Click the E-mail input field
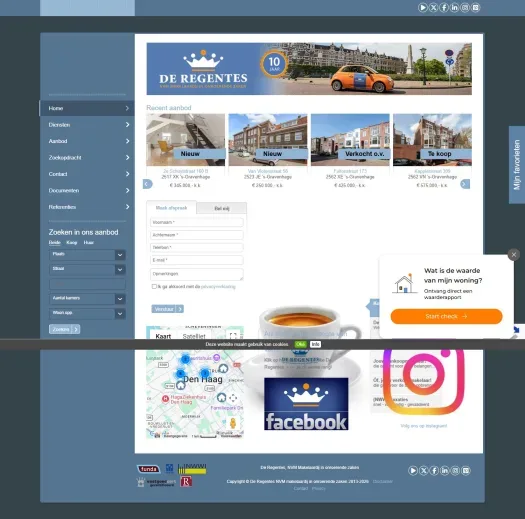Viewport: 525px width, 519px height. pyautogui.click(x=197, y=260)
